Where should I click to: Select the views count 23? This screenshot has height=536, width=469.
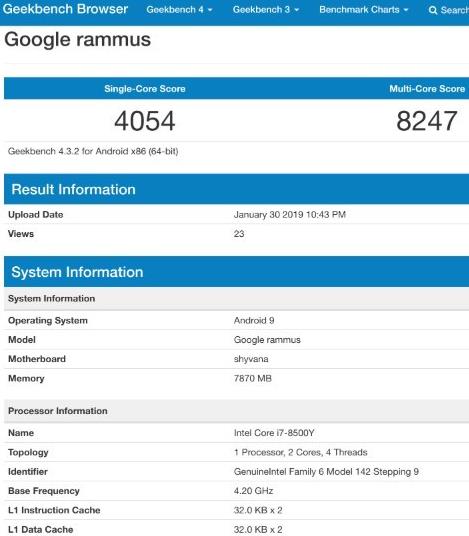point(239,234)
